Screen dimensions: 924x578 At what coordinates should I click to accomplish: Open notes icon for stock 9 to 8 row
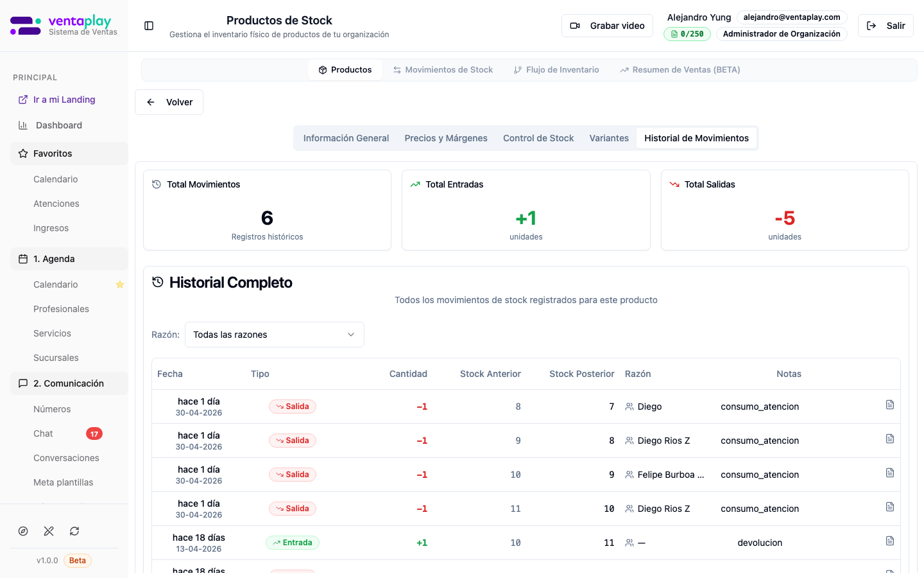coord(890,439)
